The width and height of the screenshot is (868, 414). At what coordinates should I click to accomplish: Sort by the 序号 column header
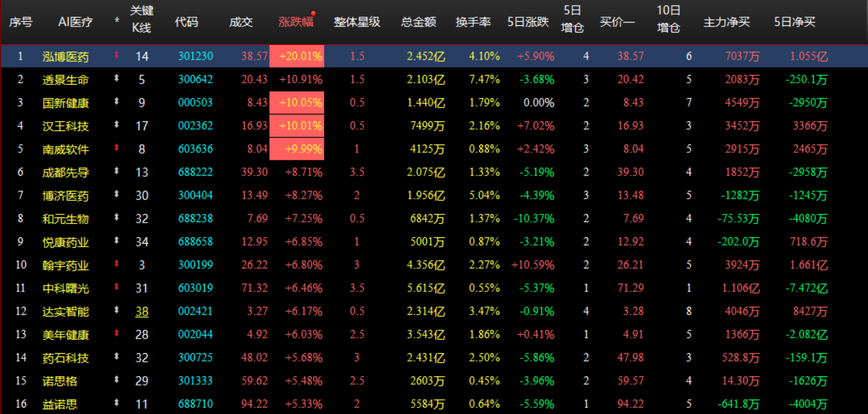[20, 22]
